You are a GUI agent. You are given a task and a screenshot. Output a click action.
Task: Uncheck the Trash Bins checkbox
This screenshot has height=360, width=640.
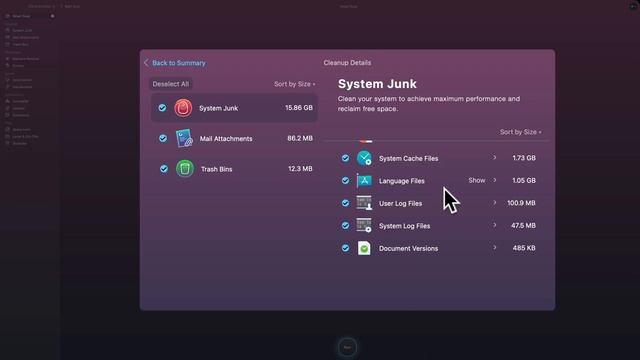pos(164,169)
